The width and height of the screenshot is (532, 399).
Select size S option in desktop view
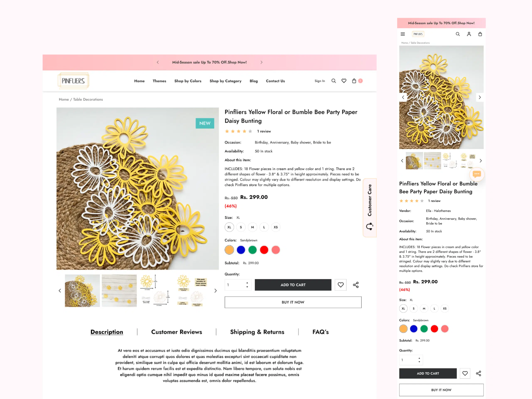[241, 227]
